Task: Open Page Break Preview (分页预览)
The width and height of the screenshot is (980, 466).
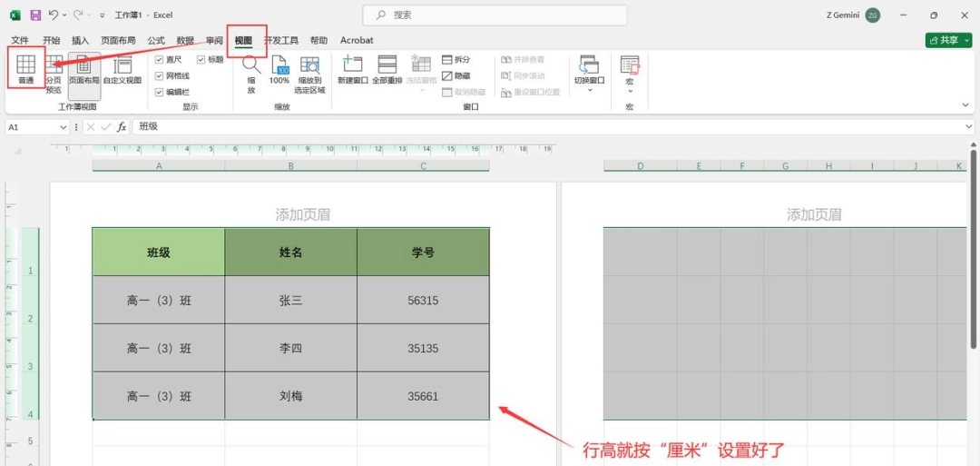Action: click(x=54, y=75)
